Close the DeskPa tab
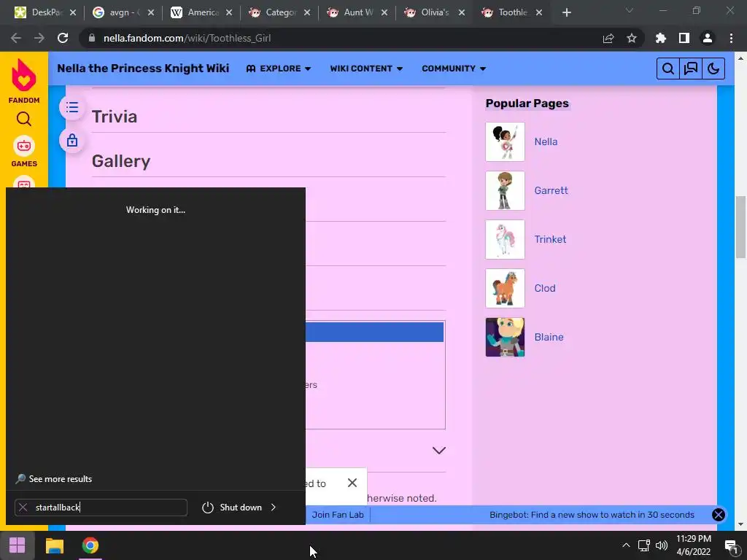747x560 pixels. point(73,13)
